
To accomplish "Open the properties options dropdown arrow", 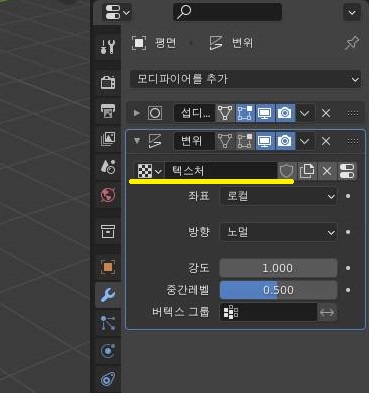I will coord(352,13).
